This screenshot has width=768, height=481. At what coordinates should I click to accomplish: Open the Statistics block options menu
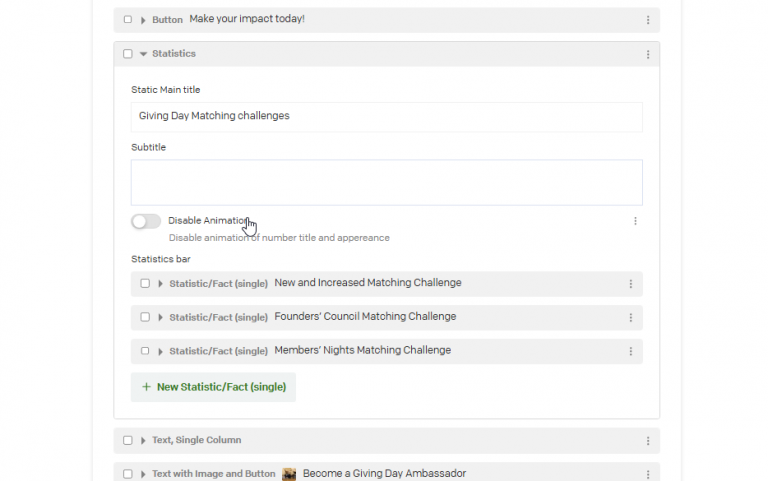click(x=648, y=54)
